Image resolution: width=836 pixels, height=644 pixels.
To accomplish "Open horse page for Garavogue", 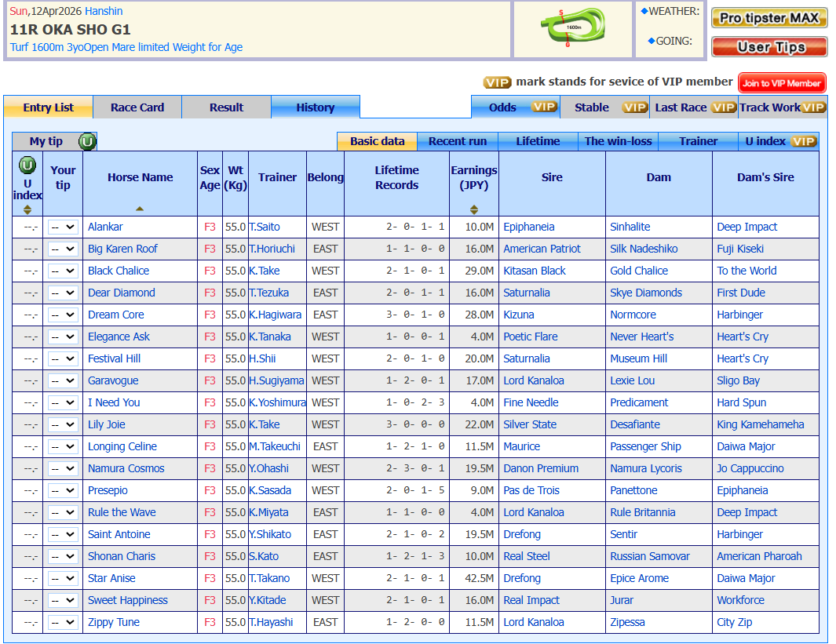I will (x=113, y=381).
